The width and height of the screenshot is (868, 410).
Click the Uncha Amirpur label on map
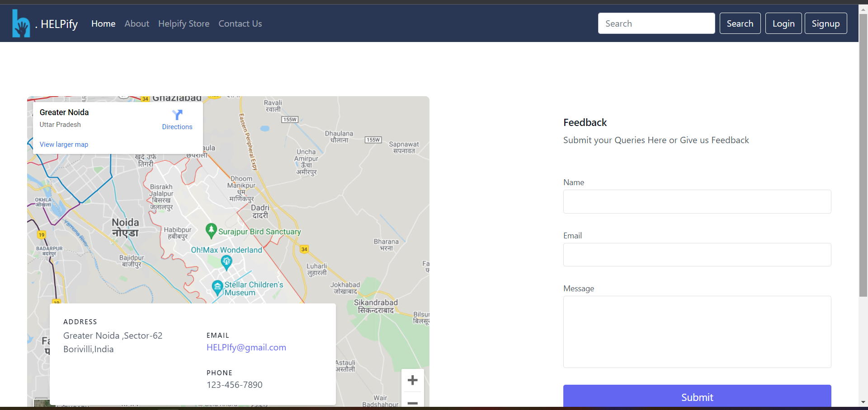(307, 162)
